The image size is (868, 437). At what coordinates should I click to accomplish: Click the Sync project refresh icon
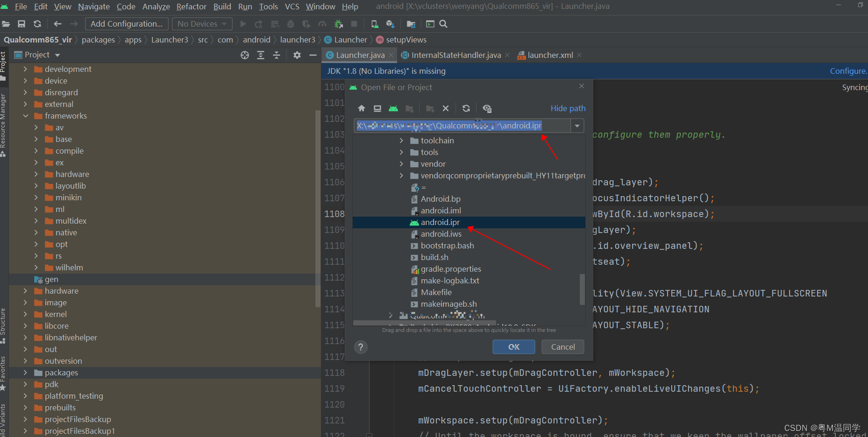[37, 24]
